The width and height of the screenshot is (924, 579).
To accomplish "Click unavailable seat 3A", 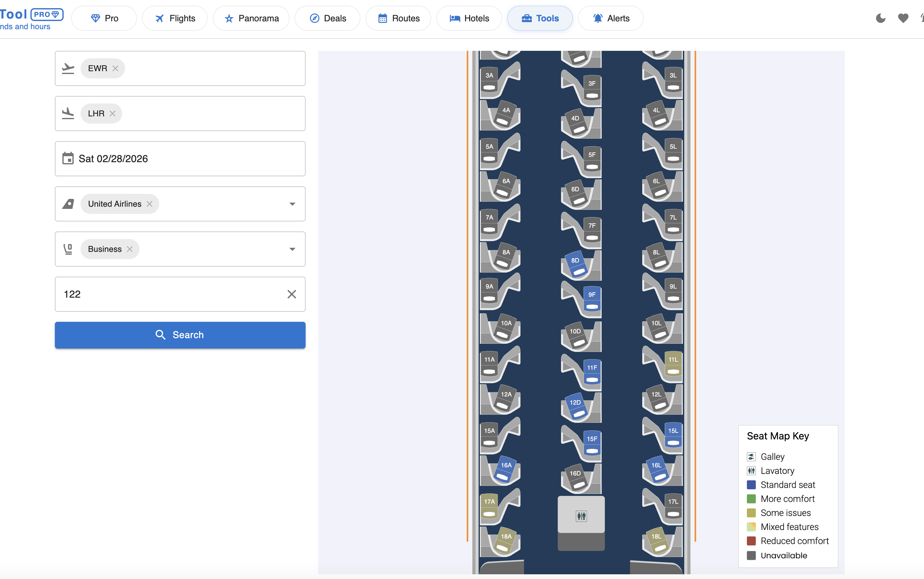I will point(489,80).
